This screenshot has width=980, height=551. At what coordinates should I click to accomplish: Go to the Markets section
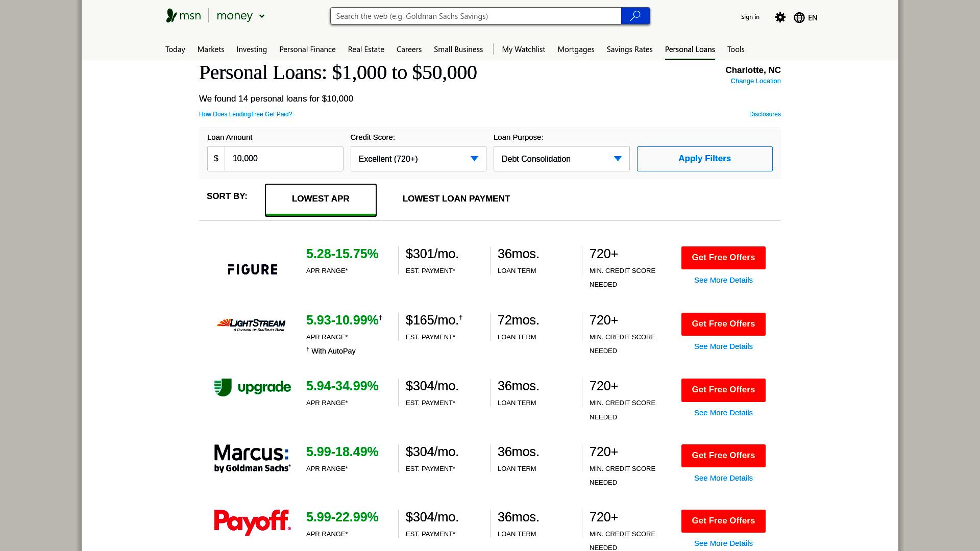coord(211,49)
